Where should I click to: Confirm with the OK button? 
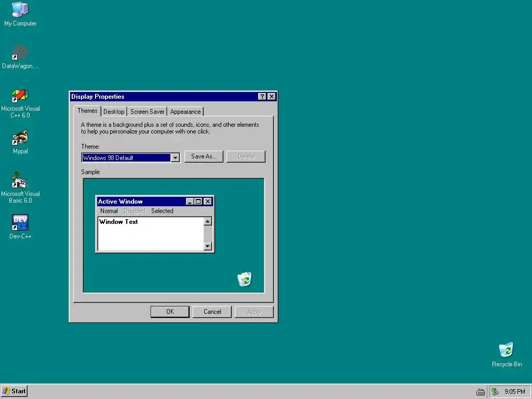pos(170,312)
